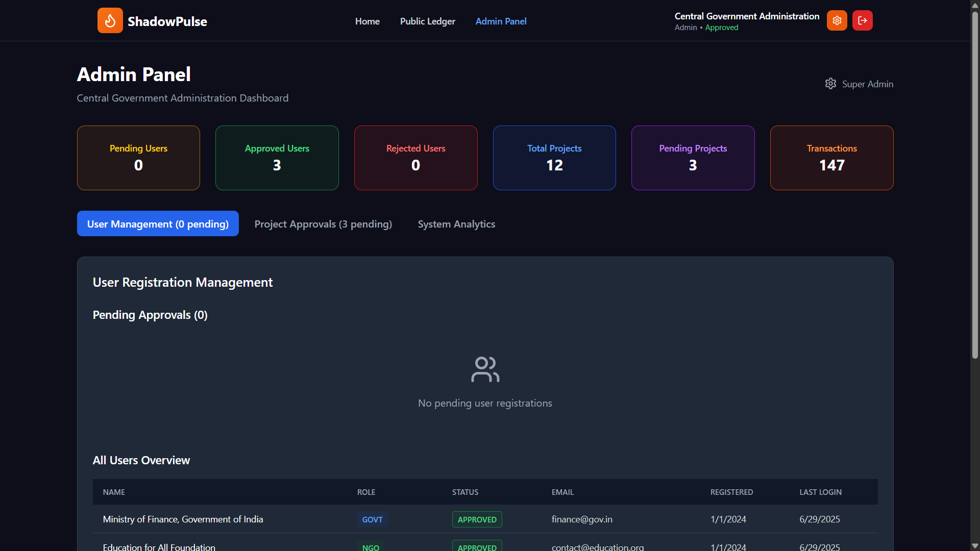Click the page vertical scrollbar thumb
Screen dimensions: 980x551
pyautogui.click(x=975, y=184)
